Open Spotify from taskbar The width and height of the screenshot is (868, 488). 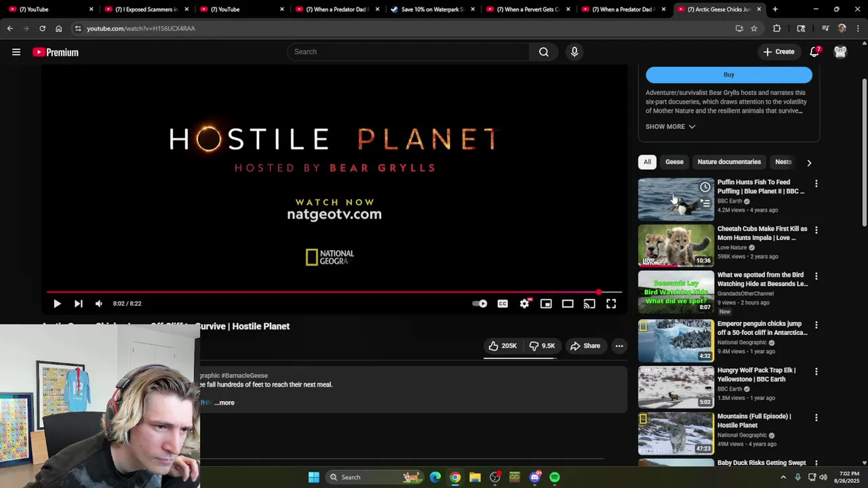click(x=555, y=477)
